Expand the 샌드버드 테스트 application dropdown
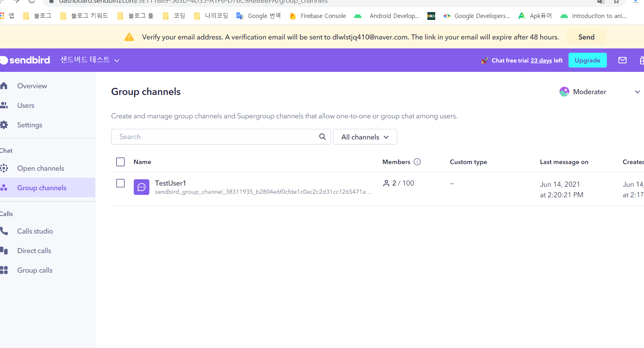Viewport: 644px width, 348px height. coord(90,60)
